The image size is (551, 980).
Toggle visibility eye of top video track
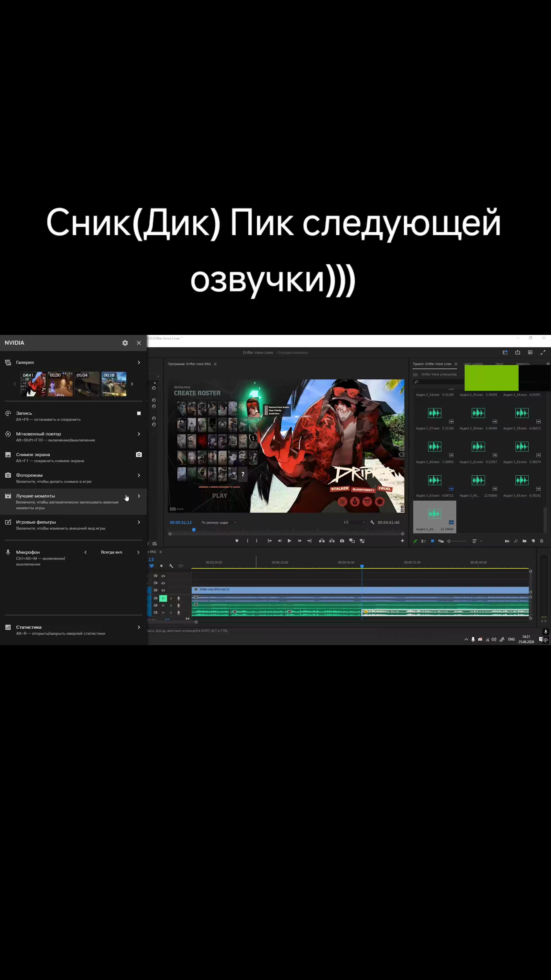click(x=163, y=576)
